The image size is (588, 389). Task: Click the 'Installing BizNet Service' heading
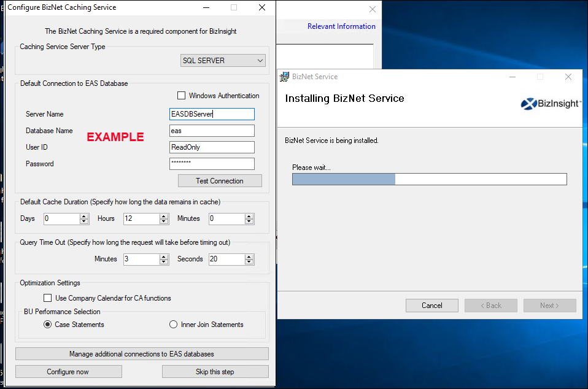pos(344,98)
